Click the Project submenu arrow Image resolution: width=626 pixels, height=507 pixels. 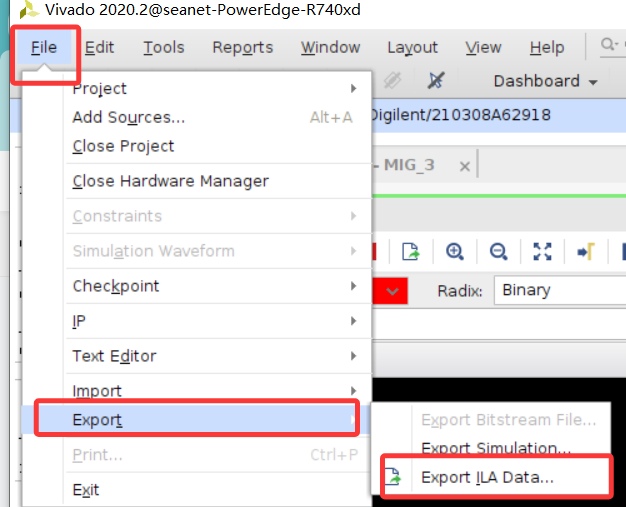click(x=353, y=88)
